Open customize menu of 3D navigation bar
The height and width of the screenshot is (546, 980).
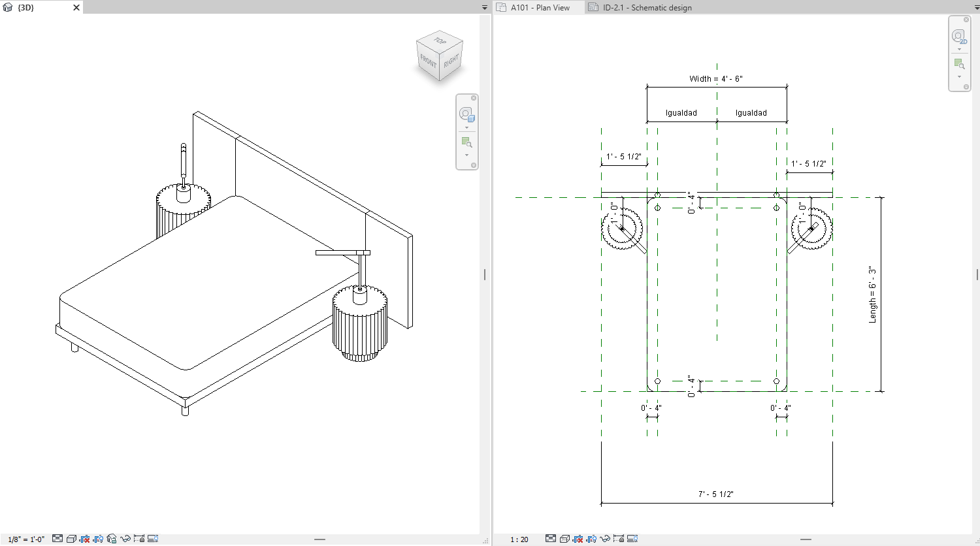(x=474, y=165)
